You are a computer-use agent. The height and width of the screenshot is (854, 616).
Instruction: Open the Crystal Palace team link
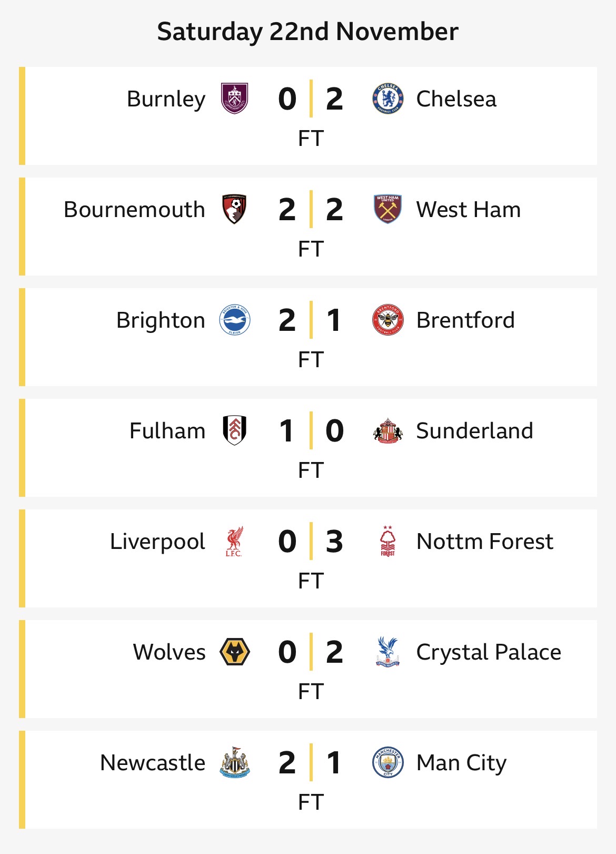pos(488,652)
